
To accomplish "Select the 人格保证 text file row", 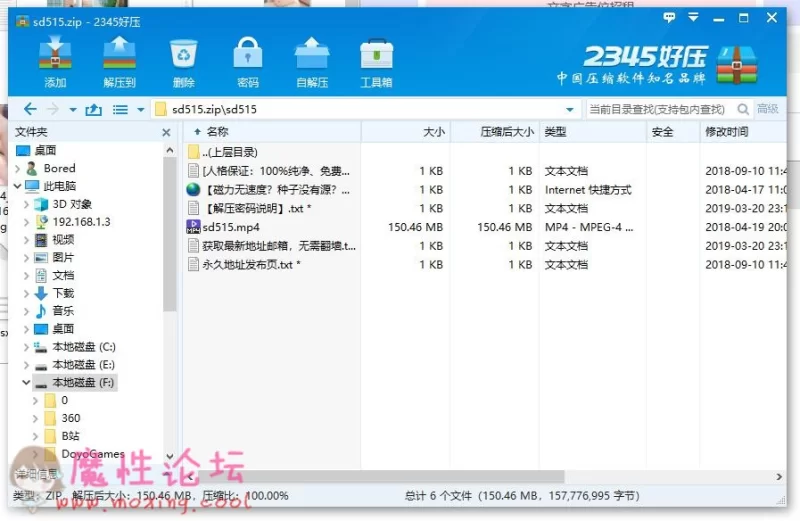I will pyautogui.click(x=485, y=171).
